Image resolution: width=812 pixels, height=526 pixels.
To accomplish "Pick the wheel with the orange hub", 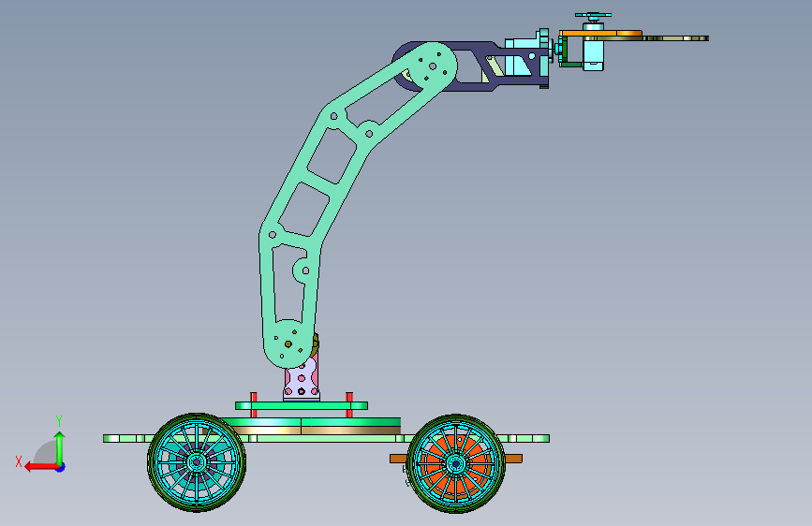I will coord(456,463).
